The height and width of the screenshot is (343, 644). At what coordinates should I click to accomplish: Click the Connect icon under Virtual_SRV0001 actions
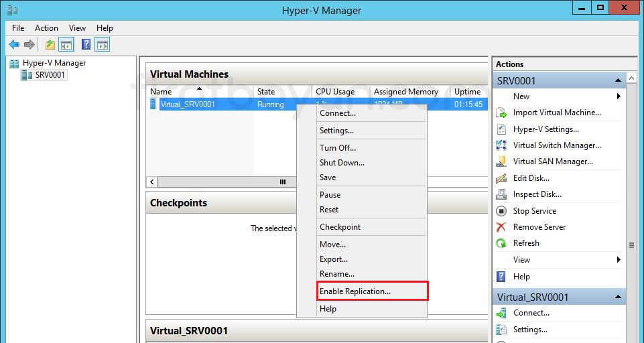coord(501,313)
